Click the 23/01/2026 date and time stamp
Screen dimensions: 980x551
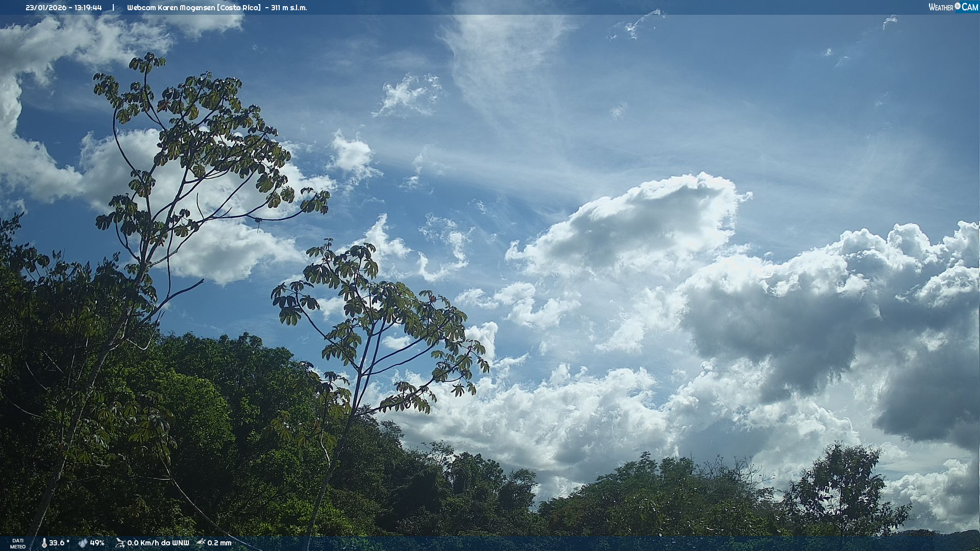click(x=64, y=8)
